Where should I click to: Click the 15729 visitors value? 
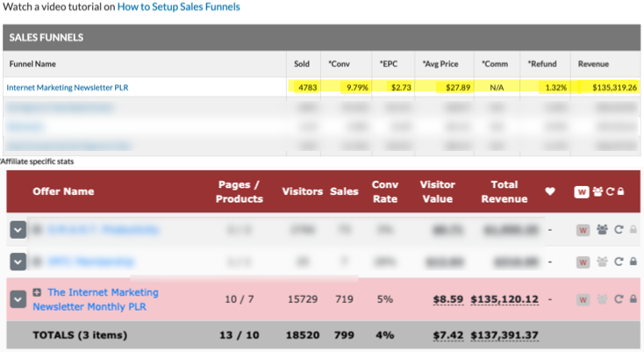coord(303,299)
